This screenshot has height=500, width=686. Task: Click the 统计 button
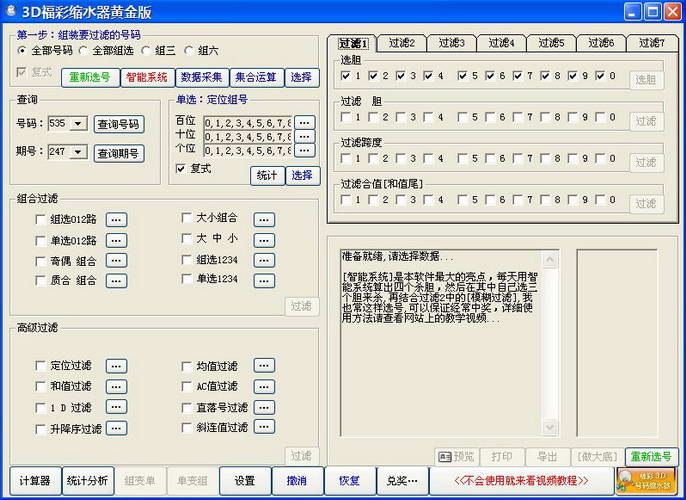(267, 176)
